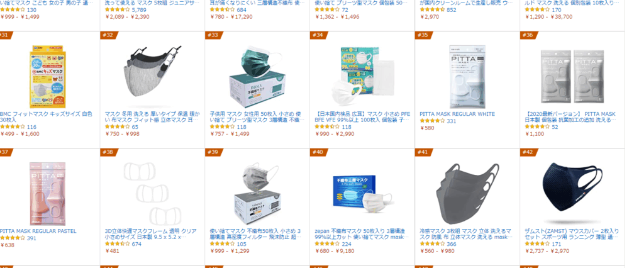Click the star rating next to 5,789 reviews
The height and width of the screenshot is (268, 644).
coord(118,10)
